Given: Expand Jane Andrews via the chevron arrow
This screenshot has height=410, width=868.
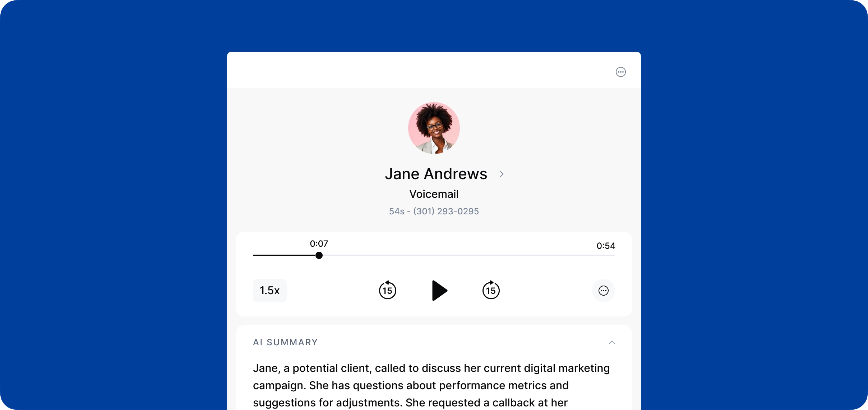Looking at the screenshot, I should coord(502,174).
